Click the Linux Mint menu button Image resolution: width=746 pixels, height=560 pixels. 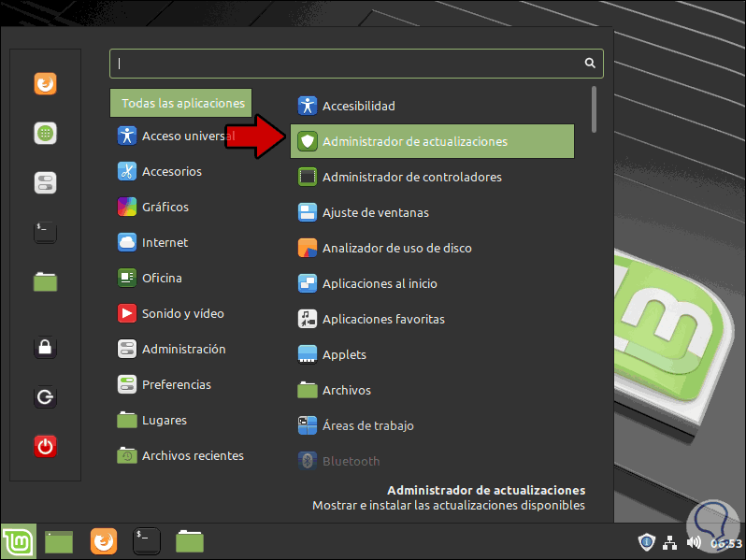coord(19,541)
